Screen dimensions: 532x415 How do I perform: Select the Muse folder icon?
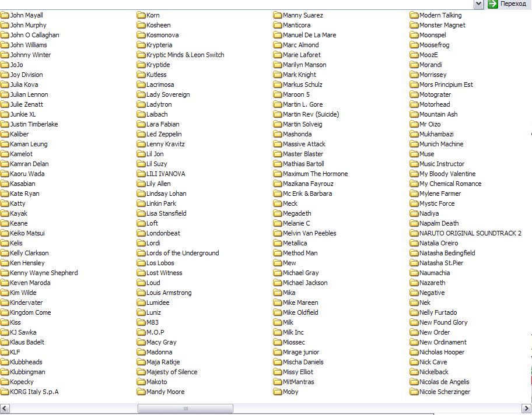[x=414, y=154]
